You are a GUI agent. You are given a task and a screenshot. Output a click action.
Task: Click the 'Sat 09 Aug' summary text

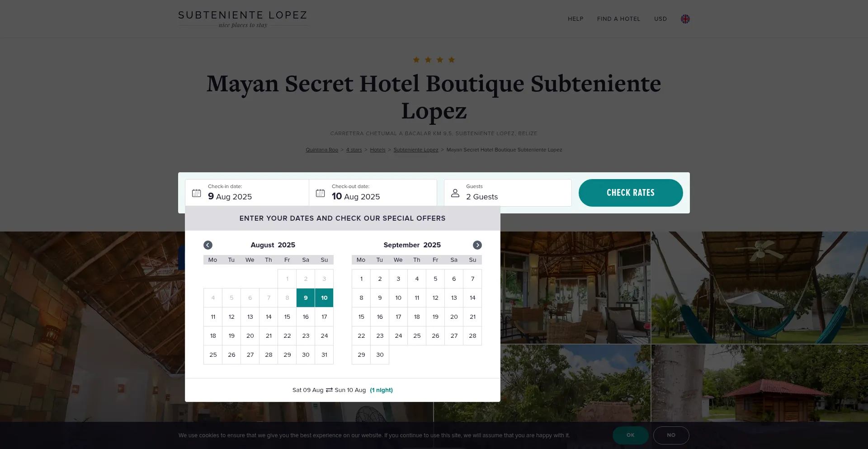click(308, 390)
